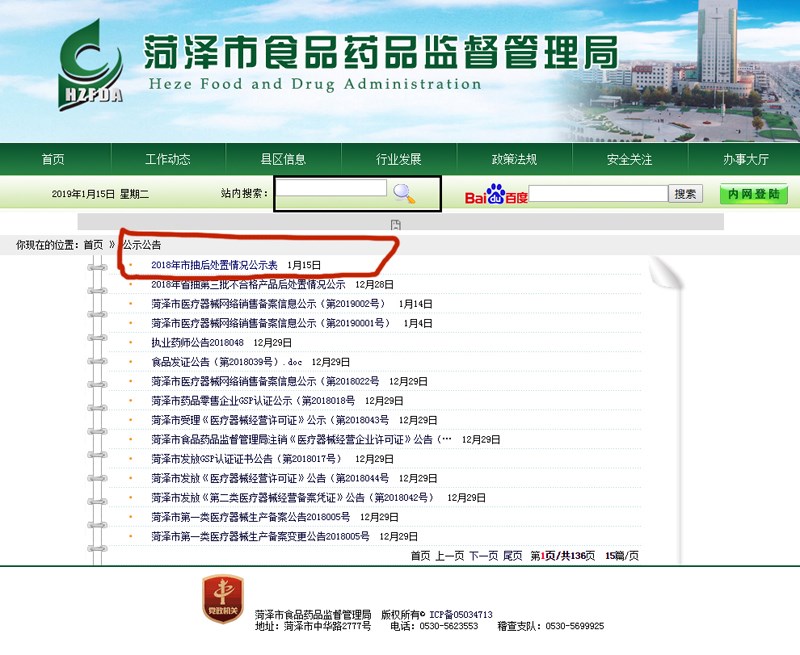Open the 首页 navigation menu item
The image size is (800, 655).
53,159
